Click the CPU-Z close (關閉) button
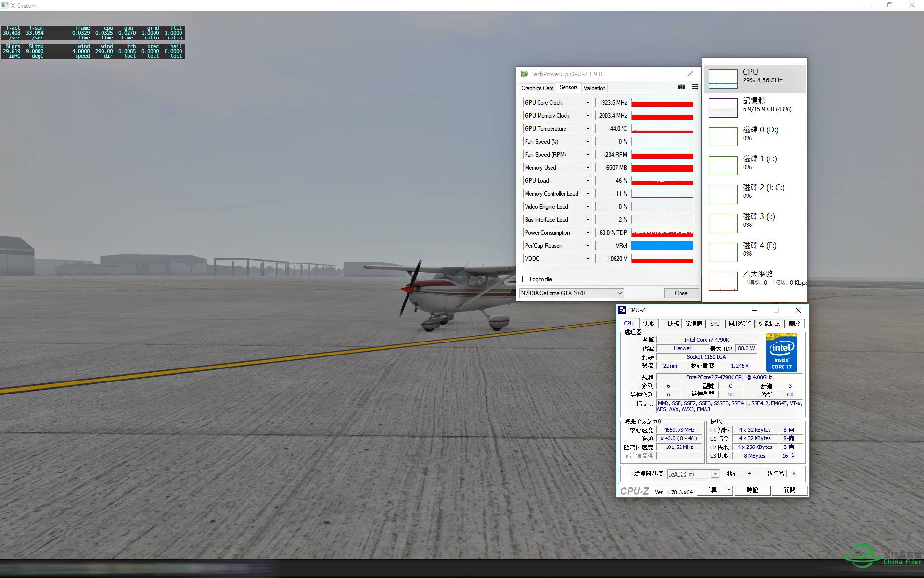Image resolution: width=924 pixels, height=578 pixels. click(x=789, y=490)
